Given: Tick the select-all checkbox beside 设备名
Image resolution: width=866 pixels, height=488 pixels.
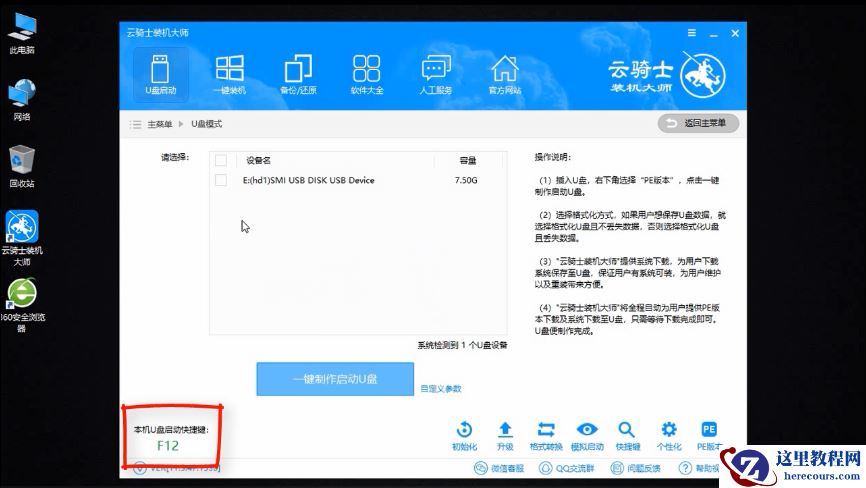Looking at the screenshot, I should (x=221, y=160).
